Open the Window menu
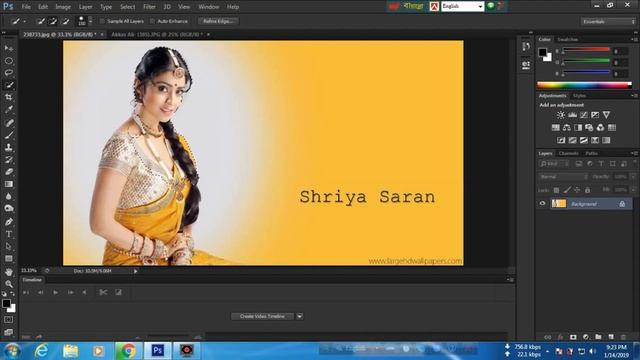Viewport: 640px width, 360px height. pyautogui.click(x=209, y=7)
